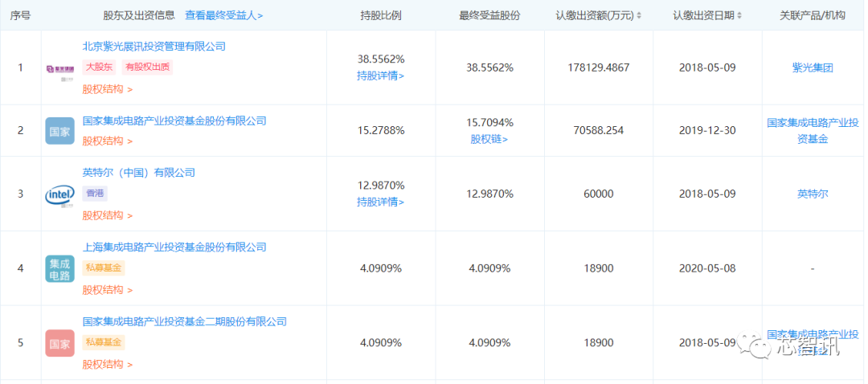Sort by 认缴出资日期 column arrows
This screenshot has width=868, height=384.
coord(739,15)
